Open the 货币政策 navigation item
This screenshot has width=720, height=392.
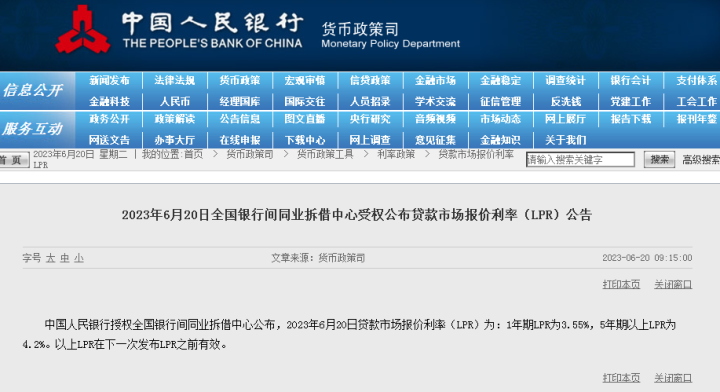pyautogui.click(x=240, y=80)
